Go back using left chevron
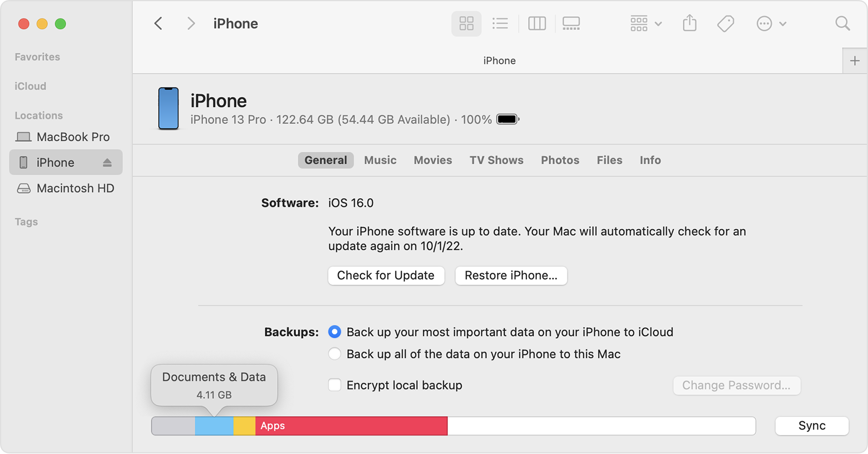This screenshot has width=868, height=454. point(159,23)
